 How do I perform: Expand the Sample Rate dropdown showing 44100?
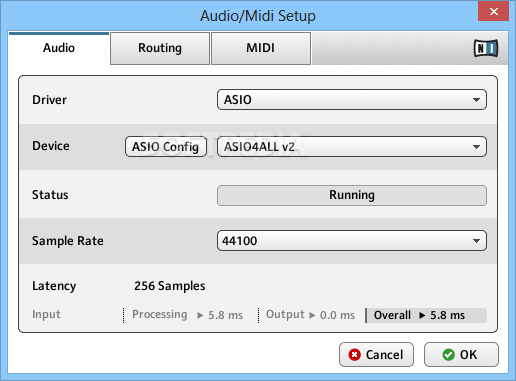(352, 241)
